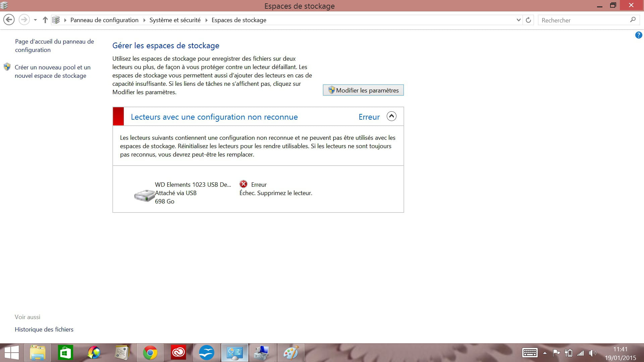Image resolution: width=644 pixels, height=362 pixels.
Task: Launch Google Chrome from the taskbar
Action: [x=150, y=353]
